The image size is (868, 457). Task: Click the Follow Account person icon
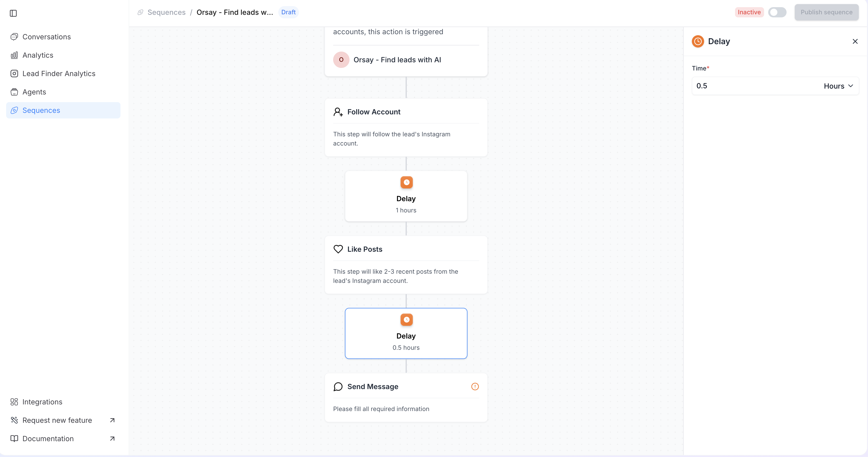pyautogui.click(x=338, y=112)
